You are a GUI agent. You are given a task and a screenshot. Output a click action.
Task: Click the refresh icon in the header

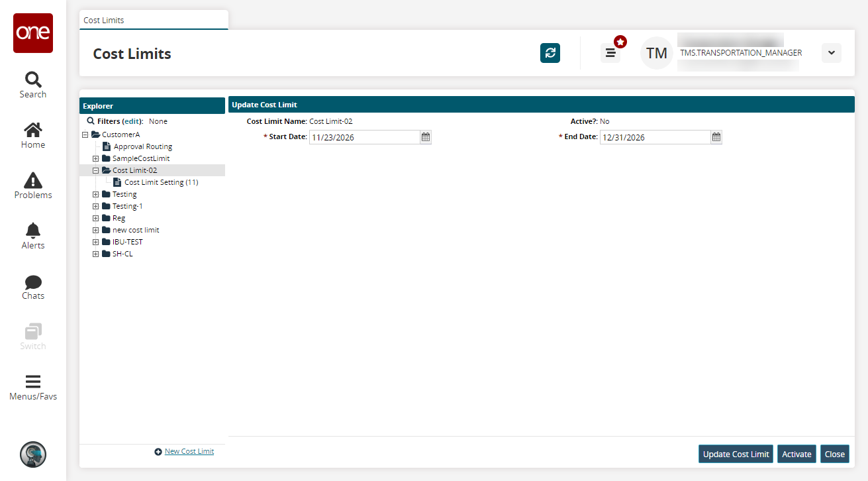(550, 53)
